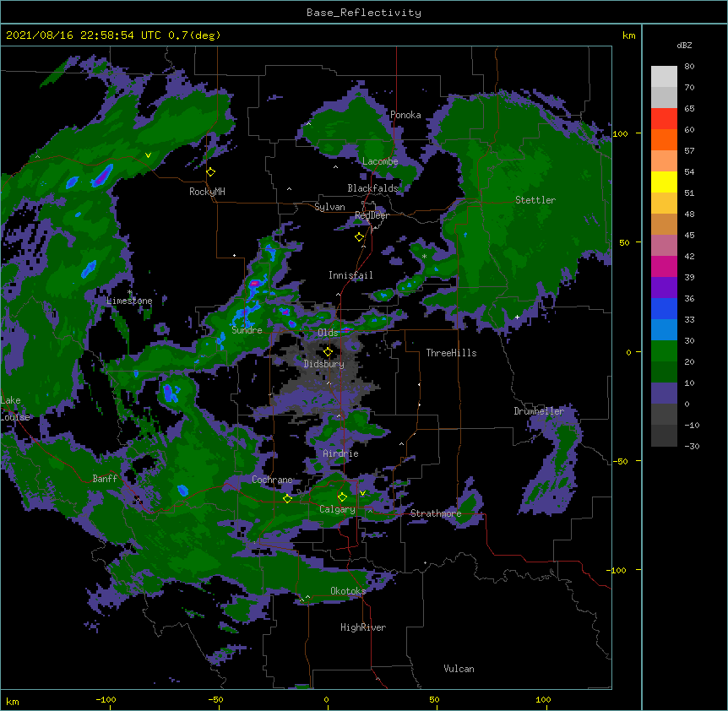Click the Olds city label

click(328, 333)
